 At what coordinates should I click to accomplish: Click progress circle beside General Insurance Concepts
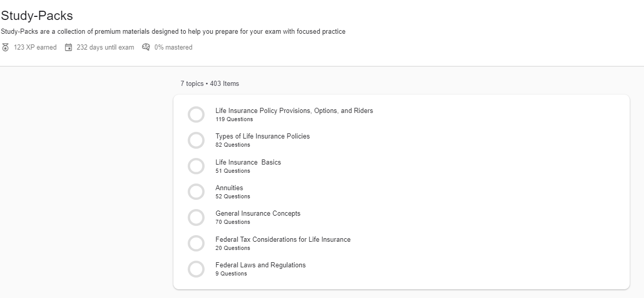(x=196, y=217)
